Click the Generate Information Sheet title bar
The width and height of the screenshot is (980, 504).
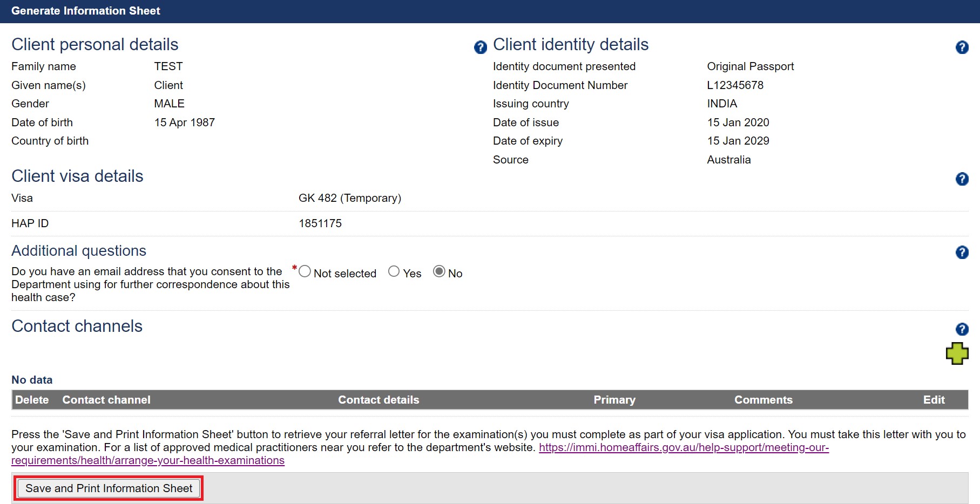[x=86, y=11]
